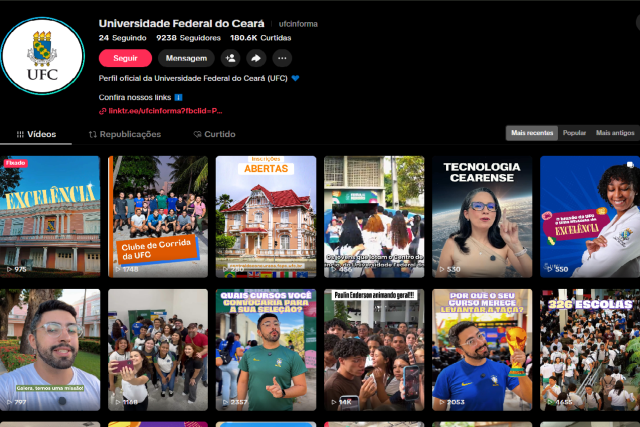Follow the profile with Seguir button
This screenshot has width=640, height=427.
pyautogui.click(x=125, y=58)
